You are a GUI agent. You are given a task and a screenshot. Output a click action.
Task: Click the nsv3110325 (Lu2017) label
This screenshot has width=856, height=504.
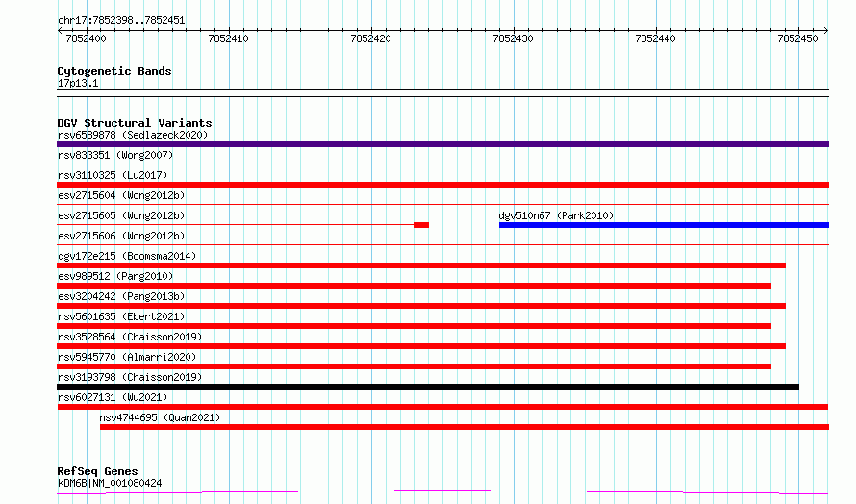pyautogui.click(x=113, y=175)
